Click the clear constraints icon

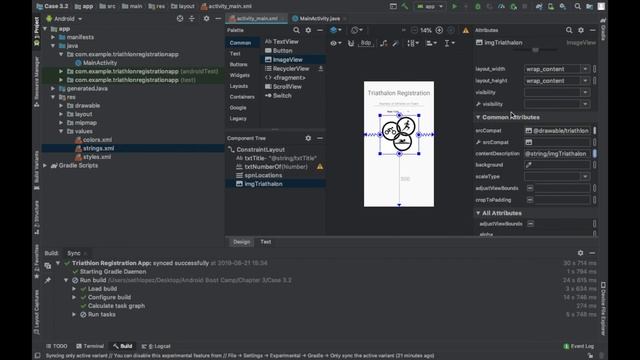383,43
